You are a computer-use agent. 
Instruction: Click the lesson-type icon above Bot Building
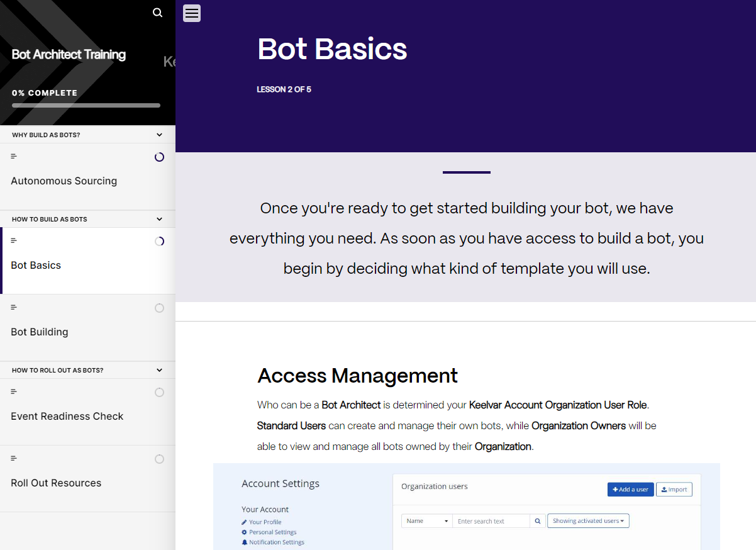pyautogui.click(x=14, y=307)
